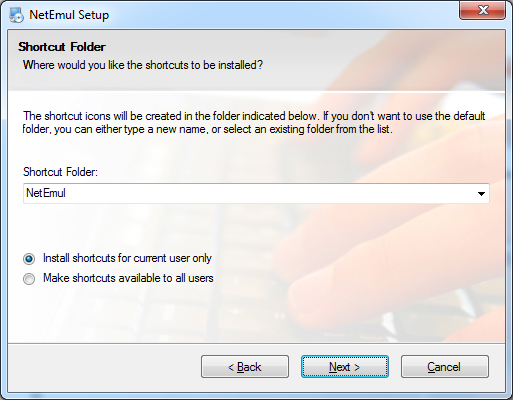Click the 'Shortcut Folder:' field label
The height and width of the screenshot is (400, 513).
coord(60,172)
